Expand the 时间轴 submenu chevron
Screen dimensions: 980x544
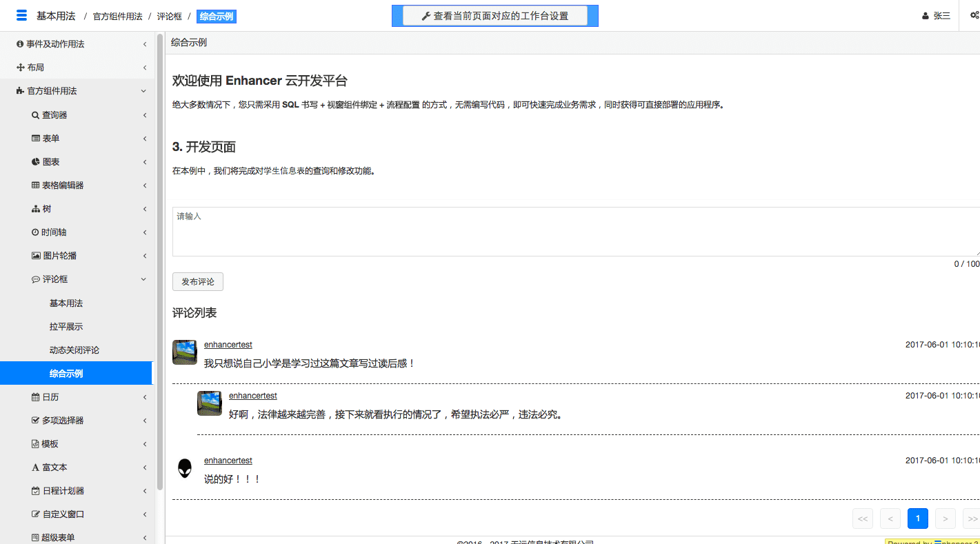[x=145, y=232]
